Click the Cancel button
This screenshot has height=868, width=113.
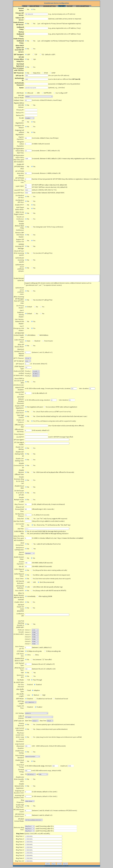click(59, 864)
